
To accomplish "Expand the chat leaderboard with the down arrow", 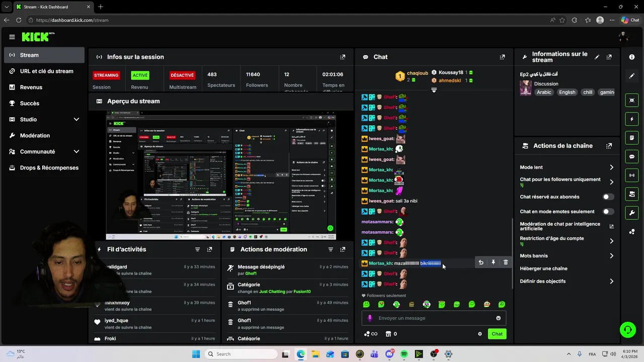I will tap(434, 90).
